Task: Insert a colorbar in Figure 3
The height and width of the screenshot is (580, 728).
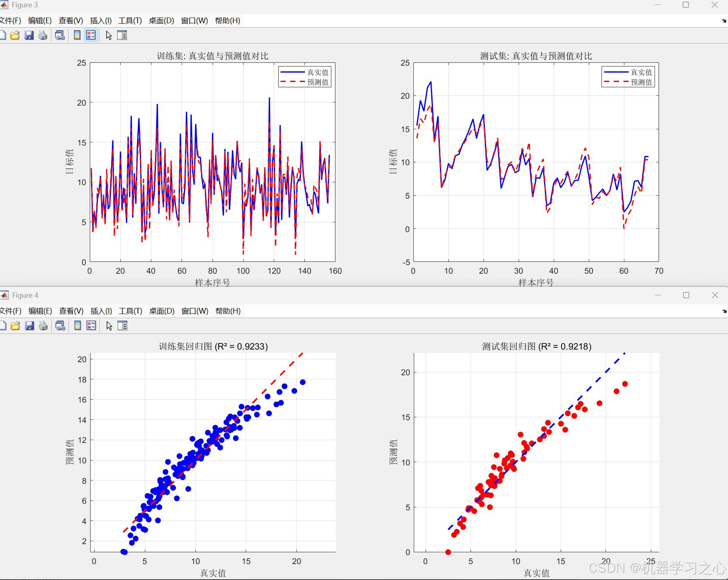Action: (77, 35)
